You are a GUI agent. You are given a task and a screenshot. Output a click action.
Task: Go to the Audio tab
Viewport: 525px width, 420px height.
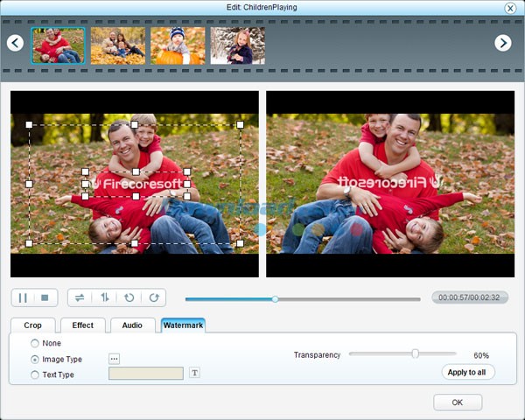[132, 325]
